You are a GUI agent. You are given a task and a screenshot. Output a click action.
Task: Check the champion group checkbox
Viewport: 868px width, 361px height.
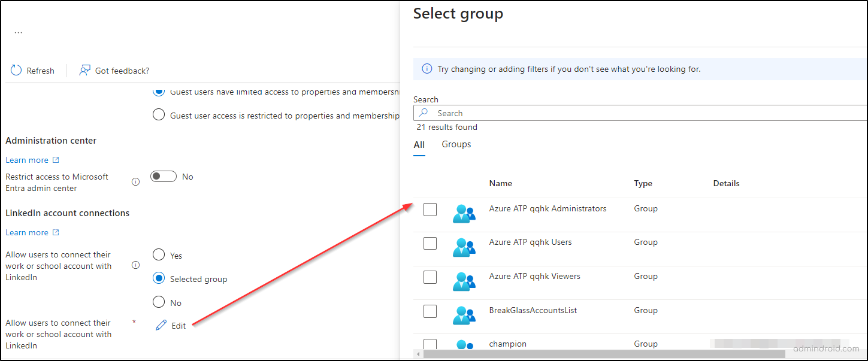click(430, 344)
